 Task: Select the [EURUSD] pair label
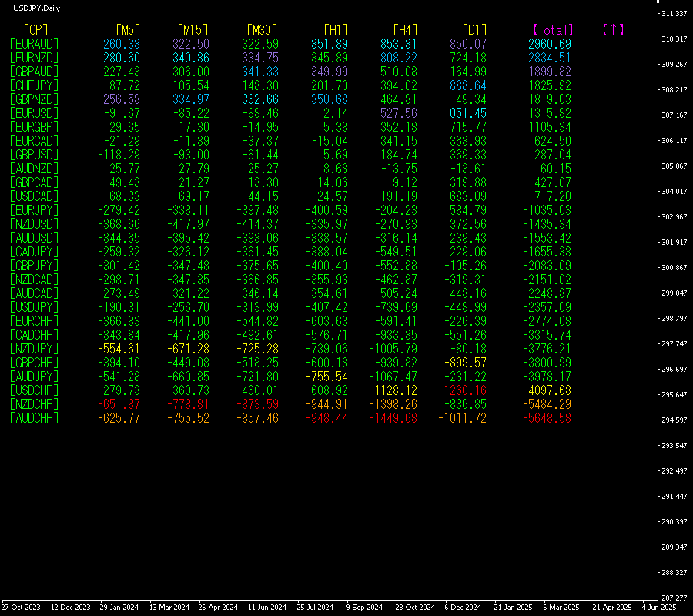tap(35, 113)
